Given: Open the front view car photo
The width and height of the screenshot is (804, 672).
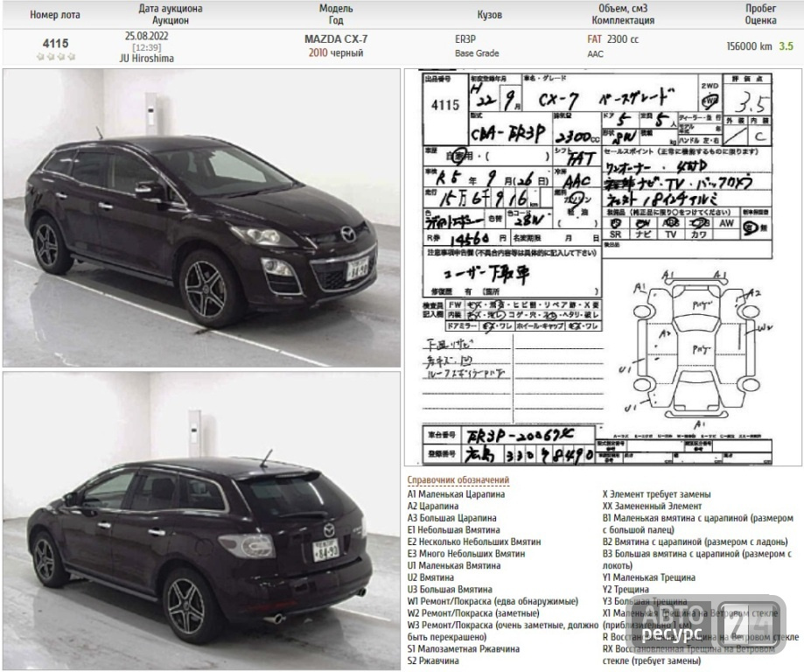Looking at the screenshot, I should [x=201, y=218].
